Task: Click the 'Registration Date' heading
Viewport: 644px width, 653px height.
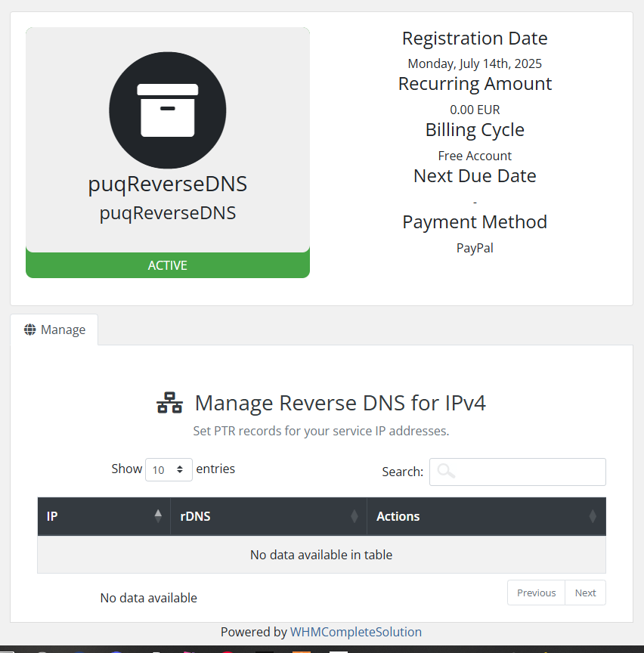Action: (475, 39)
